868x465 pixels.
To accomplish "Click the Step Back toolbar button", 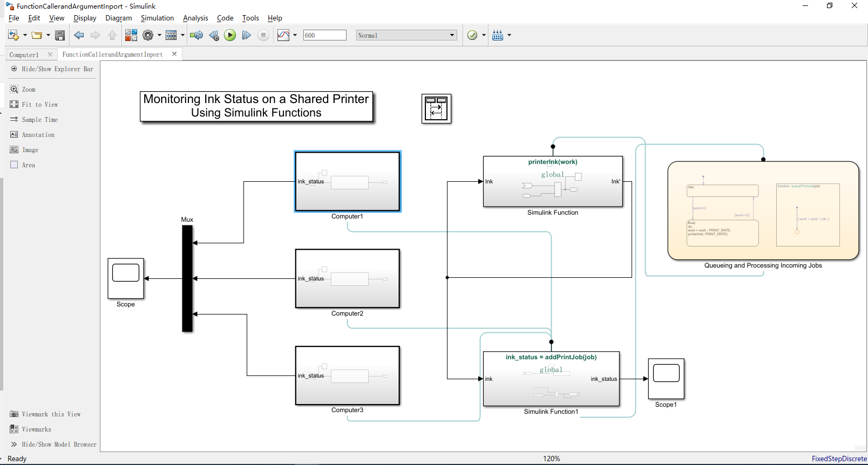I will 214,36.
